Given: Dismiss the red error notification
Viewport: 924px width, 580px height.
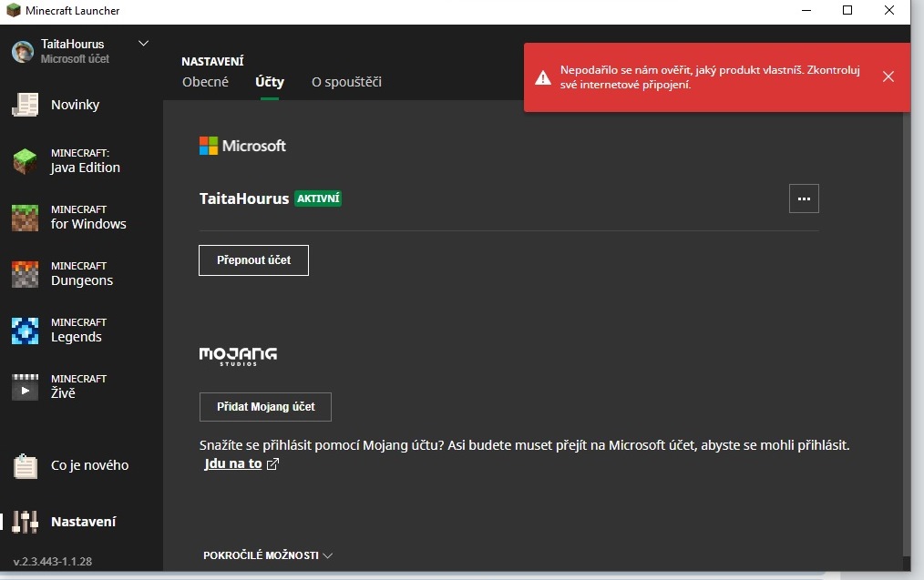Looking at the screenshot, I should [x=888, y=76].
